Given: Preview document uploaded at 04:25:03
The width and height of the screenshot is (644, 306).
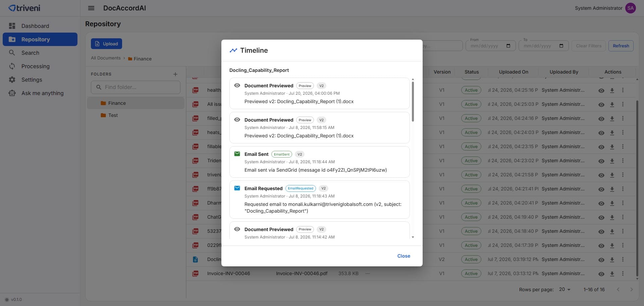Looking at the screenshot, I should click(x=601, y=104).
